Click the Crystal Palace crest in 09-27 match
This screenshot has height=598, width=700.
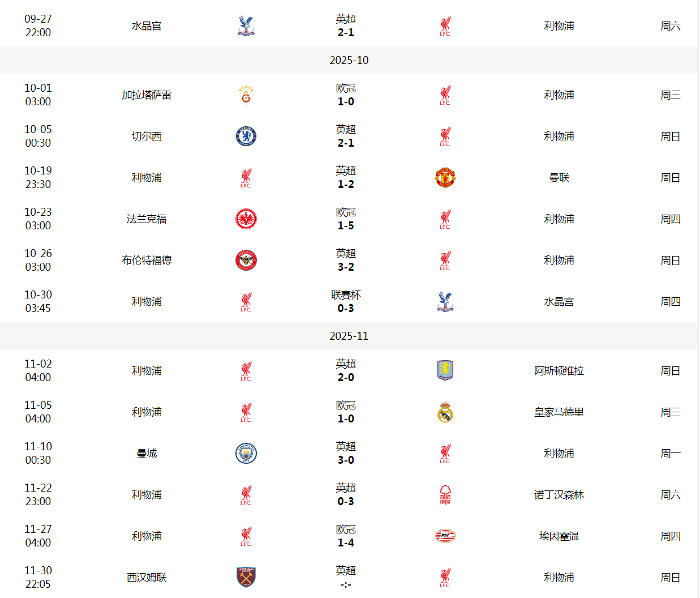pyautogui.click(x=246, y=26)
